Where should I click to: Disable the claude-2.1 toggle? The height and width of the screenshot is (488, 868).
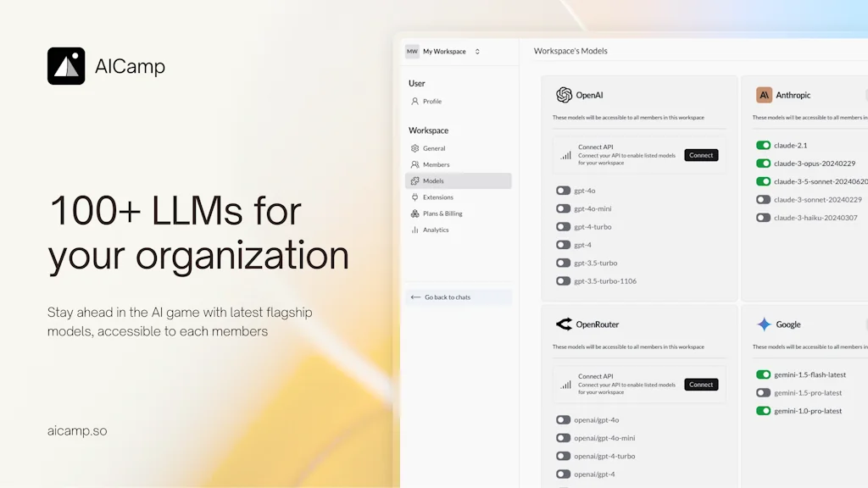(763, 146)
